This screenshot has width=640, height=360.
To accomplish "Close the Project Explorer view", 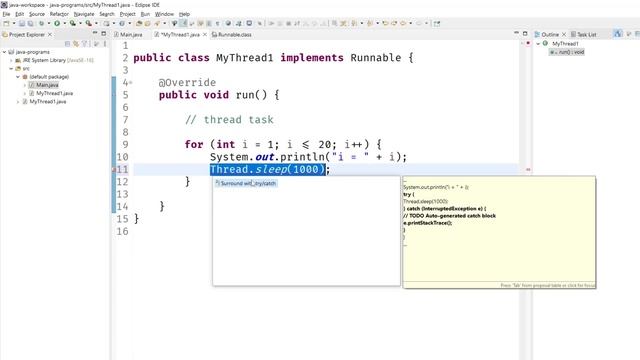I will (50, 35).
